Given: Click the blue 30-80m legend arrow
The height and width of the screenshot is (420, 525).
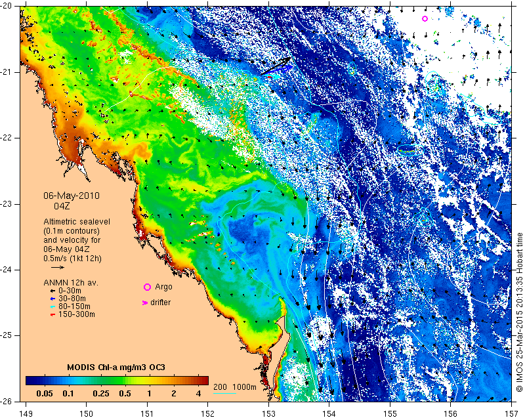Looking at the screenshot, I should [52, 299].
